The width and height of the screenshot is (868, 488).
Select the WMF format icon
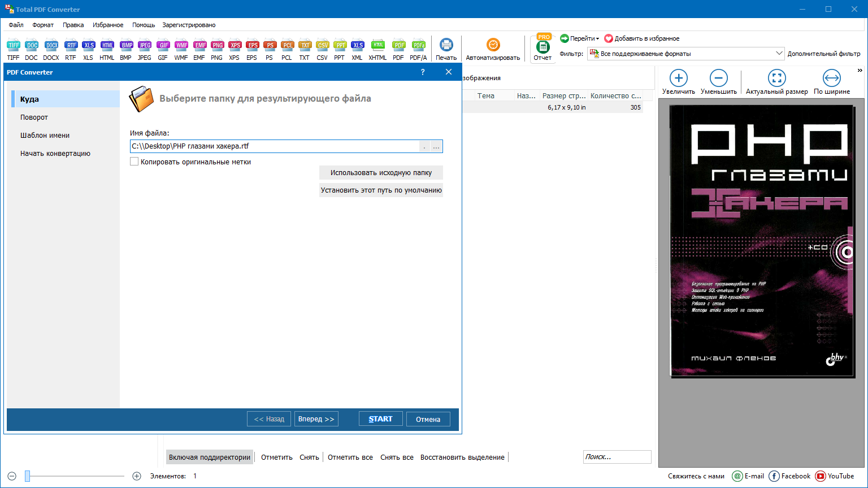tap(181, 45)
